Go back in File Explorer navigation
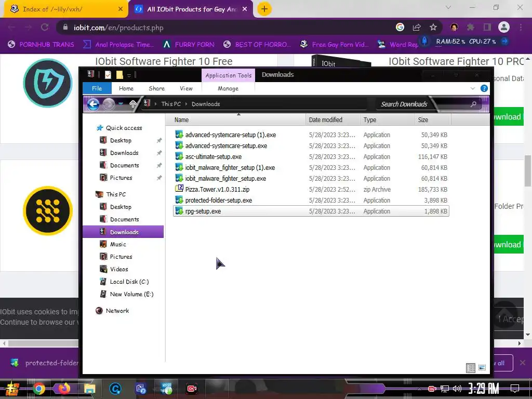Screen dimensions: 532x399 coord(94,104)
